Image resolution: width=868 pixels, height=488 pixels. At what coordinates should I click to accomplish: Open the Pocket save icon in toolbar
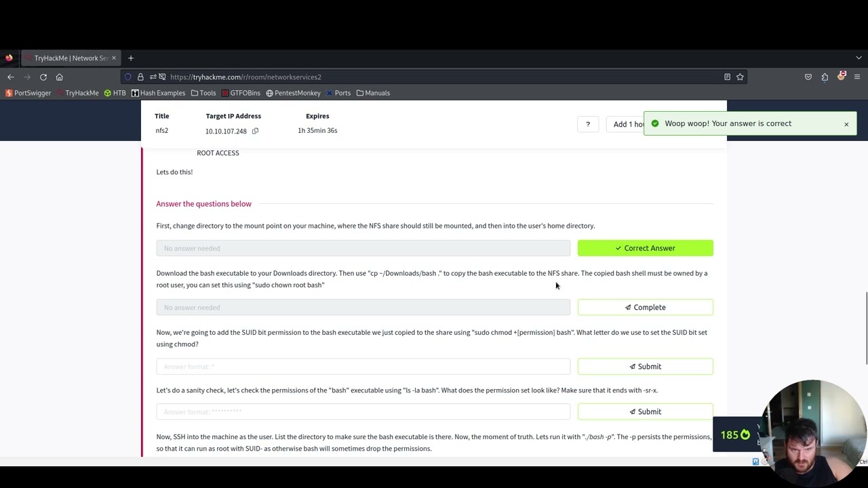pyautogui.click(x=808, y=77)
